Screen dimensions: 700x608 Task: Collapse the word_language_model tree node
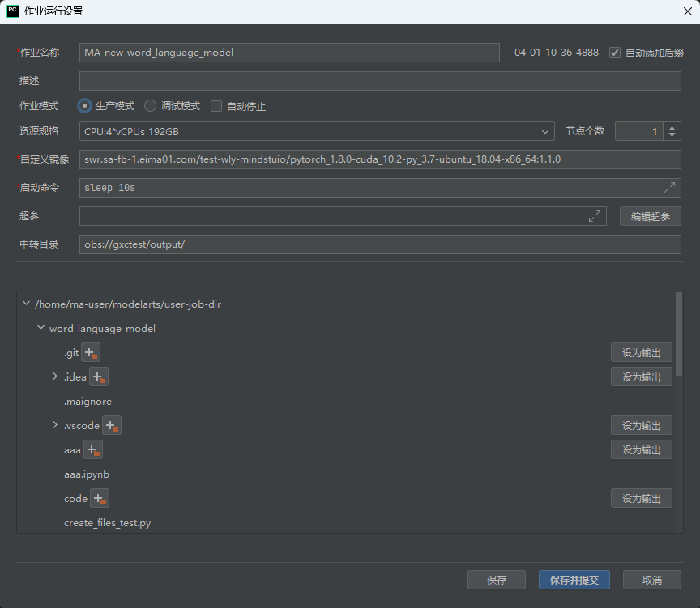point(41,328)
